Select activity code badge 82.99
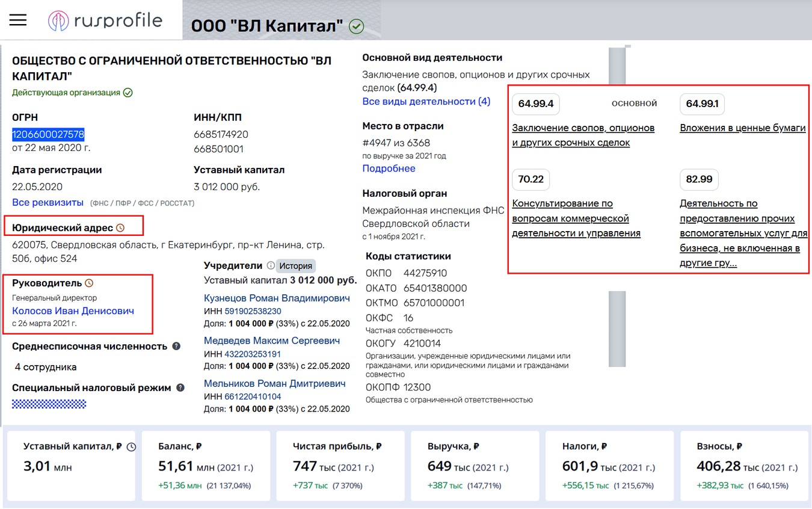The image size is (812, 509). pos(699,179)
